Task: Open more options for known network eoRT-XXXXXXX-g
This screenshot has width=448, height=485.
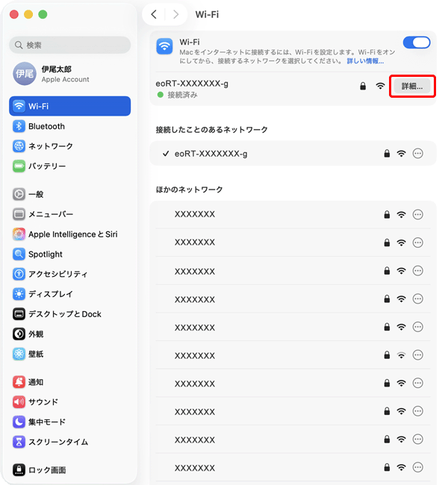Action: point(418,154)
